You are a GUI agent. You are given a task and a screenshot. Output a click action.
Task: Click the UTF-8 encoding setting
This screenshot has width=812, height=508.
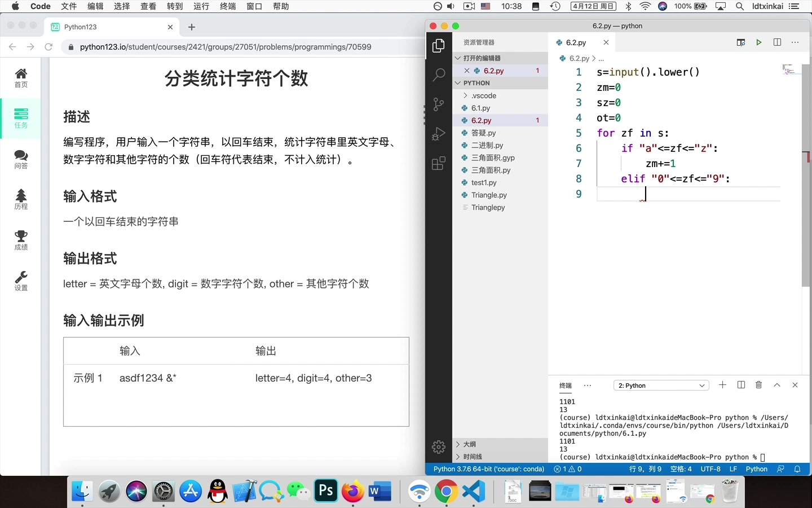[710, 469]
